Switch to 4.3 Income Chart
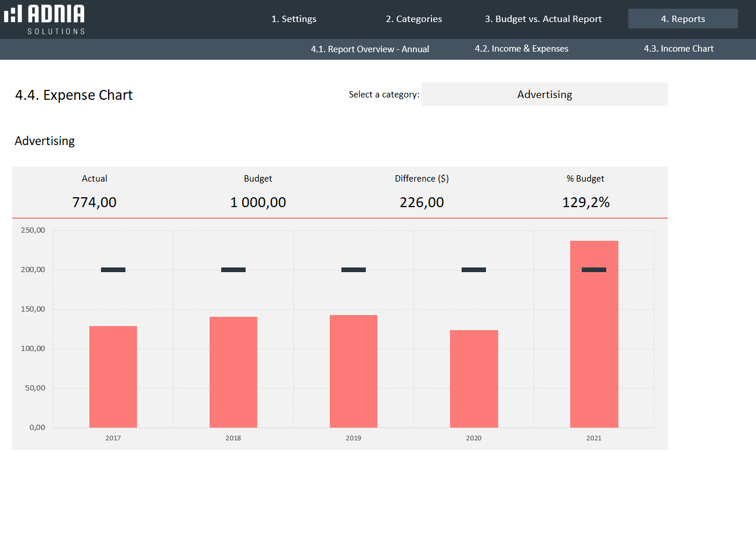This screenshot has height=539, width=756. [678, 49]
